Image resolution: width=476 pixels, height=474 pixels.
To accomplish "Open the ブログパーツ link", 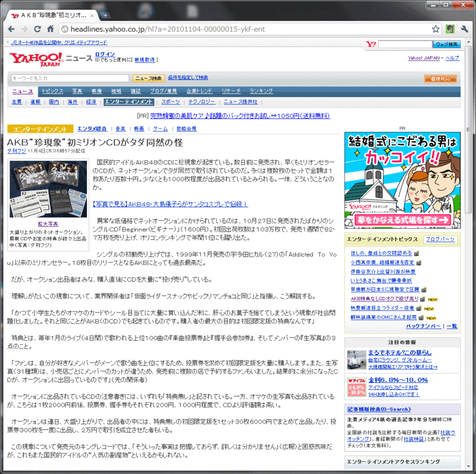I will [x=440, y=239].
